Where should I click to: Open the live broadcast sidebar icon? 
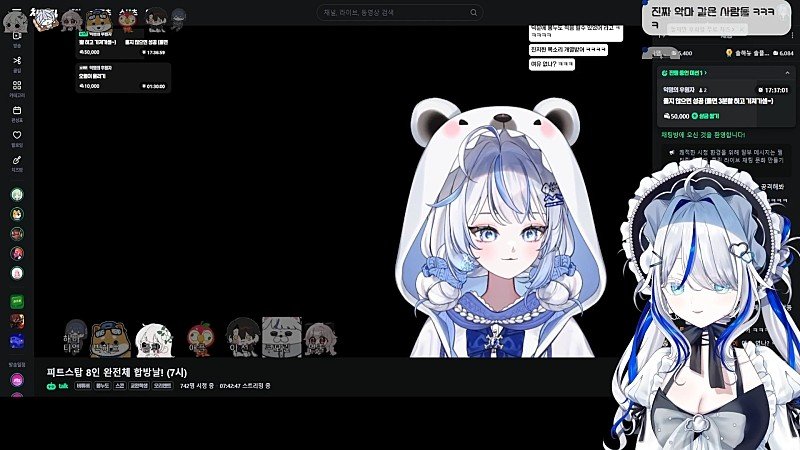coord(17,37)
